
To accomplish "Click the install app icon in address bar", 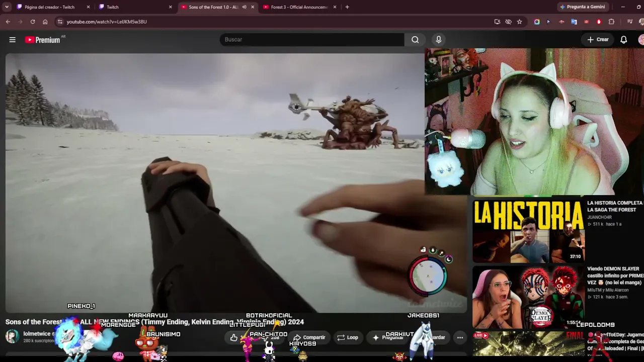I will (x=497, y=22).
